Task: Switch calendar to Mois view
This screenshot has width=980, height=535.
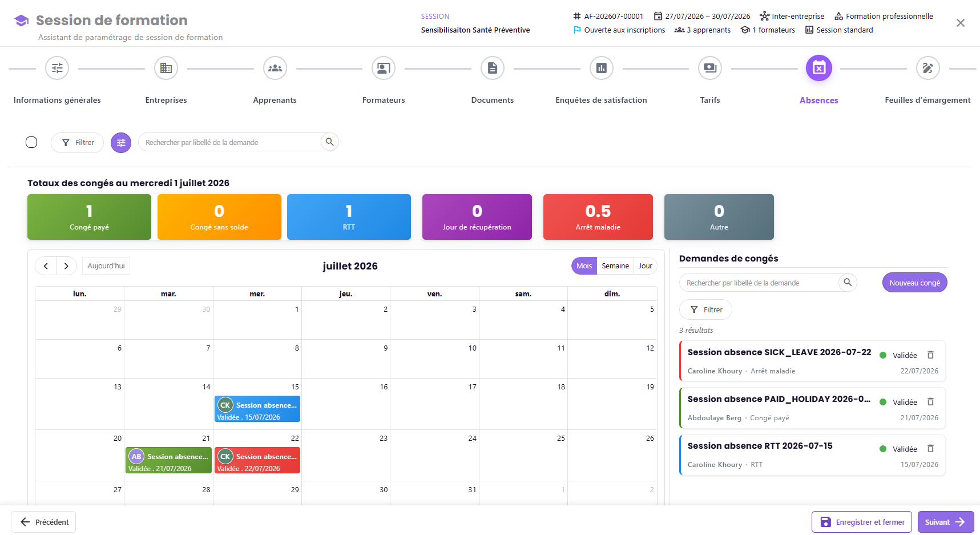Action: [x=584, y=266]
